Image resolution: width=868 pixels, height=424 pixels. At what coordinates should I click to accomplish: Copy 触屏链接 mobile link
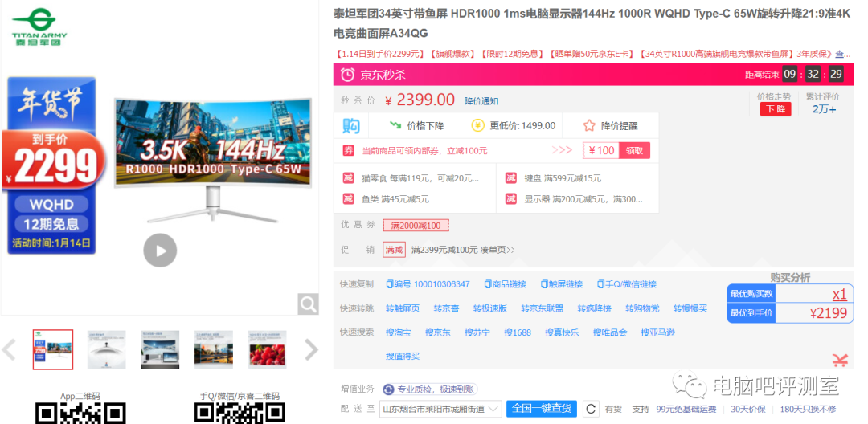coord(561,284)
